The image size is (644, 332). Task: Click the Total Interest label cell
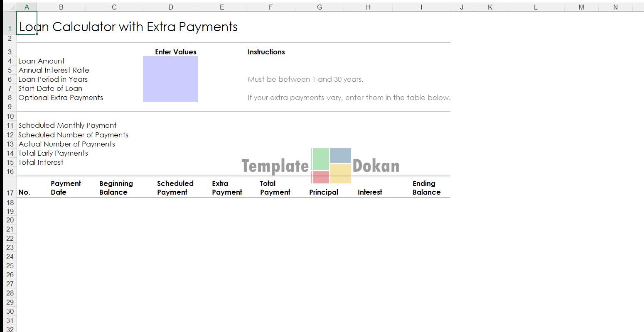[x=41, y=162]
